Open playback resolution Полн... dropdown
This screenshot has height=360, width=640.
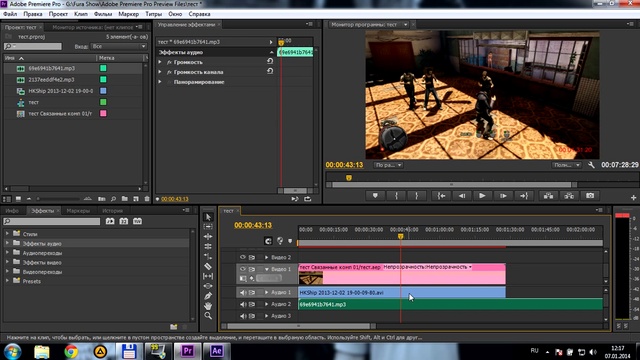coord(567,165)
